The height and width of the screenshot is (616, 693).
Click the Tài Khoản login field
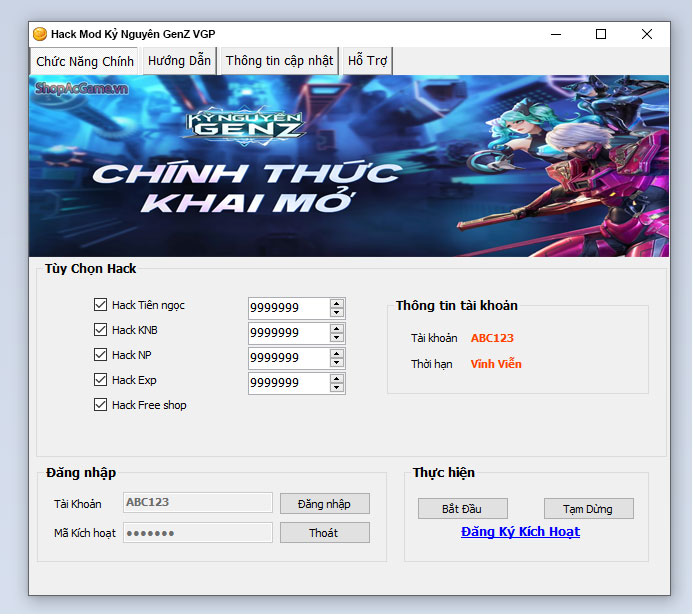[x=198, y=503]
